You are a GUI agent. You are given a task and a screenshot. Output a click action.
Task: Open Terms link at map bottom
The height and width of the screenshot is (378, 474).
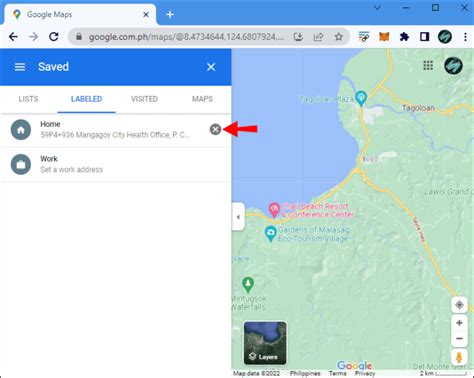[338, 373]
